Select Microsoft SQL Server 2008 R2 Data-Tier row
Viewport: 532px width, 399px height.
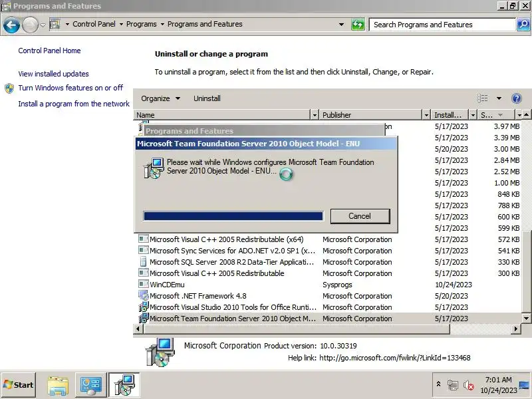(x=327, y=262)
